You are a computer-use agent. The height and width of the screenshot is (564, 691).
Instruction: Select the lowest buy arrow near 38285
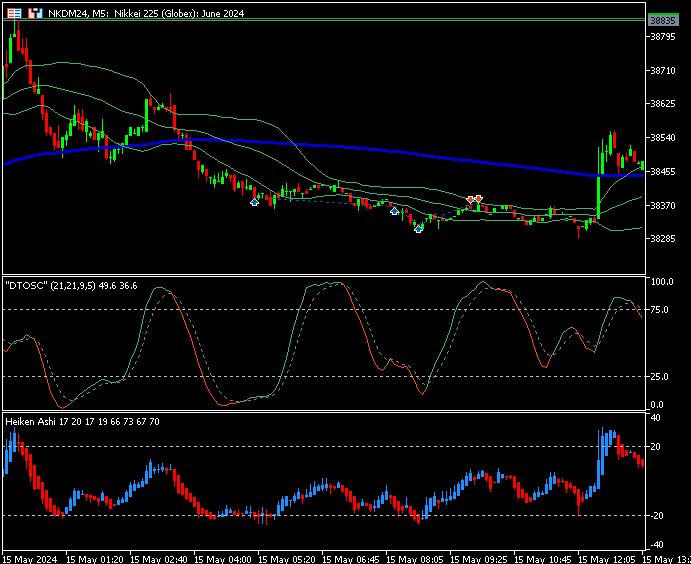pos(418,228)
